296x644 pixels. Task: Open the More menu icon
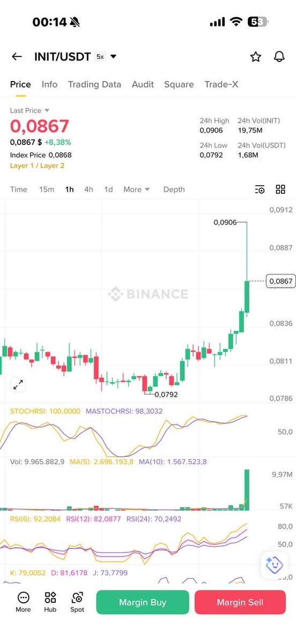coord(23,597)
